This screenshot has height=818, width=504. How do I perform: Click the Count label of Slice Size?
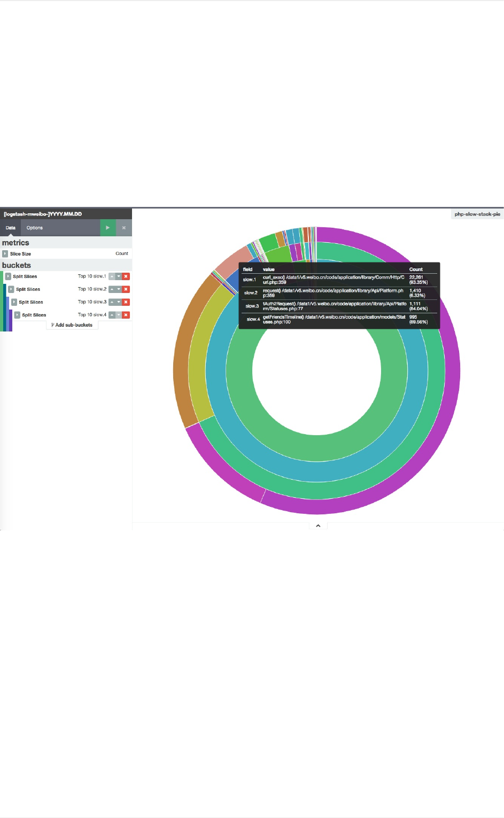coord(122,254)
